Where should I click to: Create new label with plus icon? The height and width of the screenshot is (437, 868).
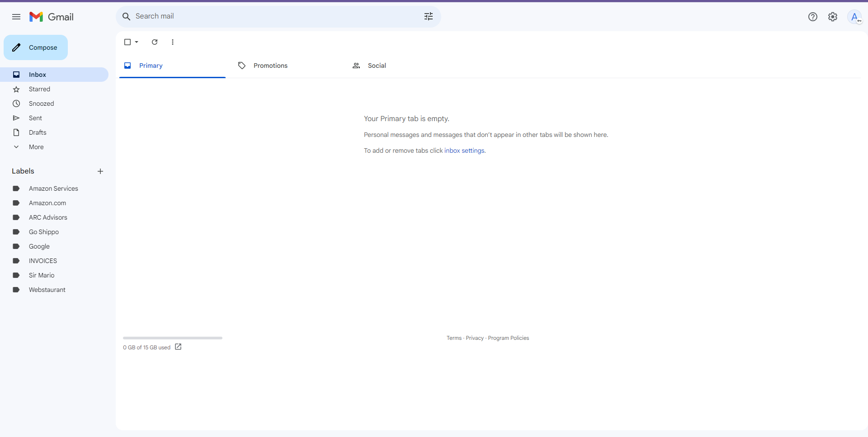[100, 171]
